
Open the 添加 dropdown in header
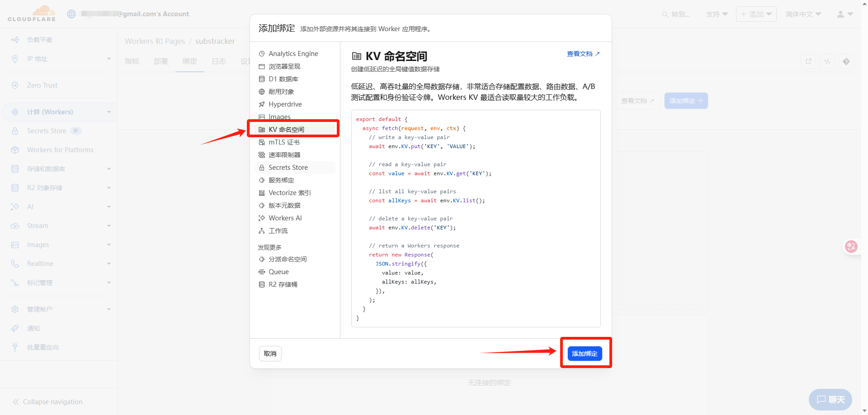756,14
